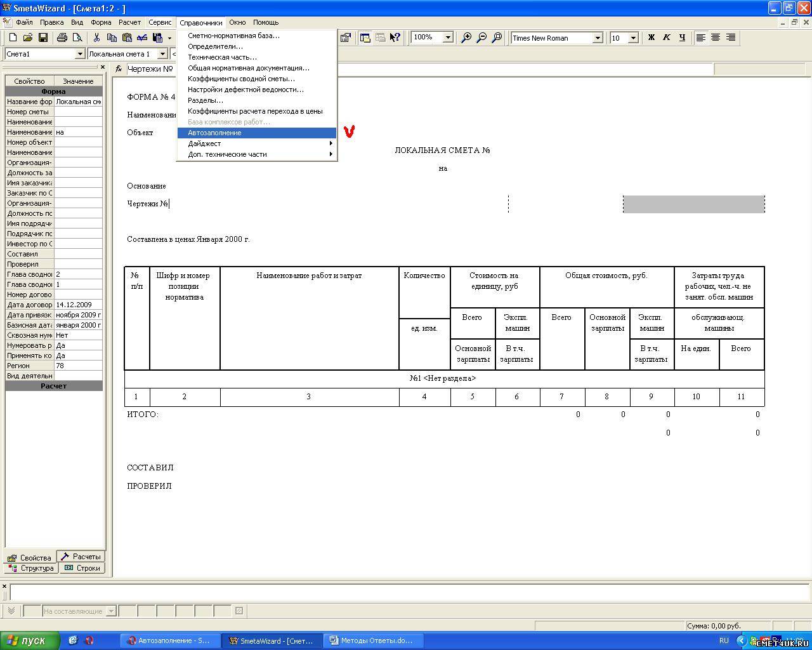812x650 pixels.
Task: Click the Zoom Out magnifier icon
Action: (x=481, y=38)
